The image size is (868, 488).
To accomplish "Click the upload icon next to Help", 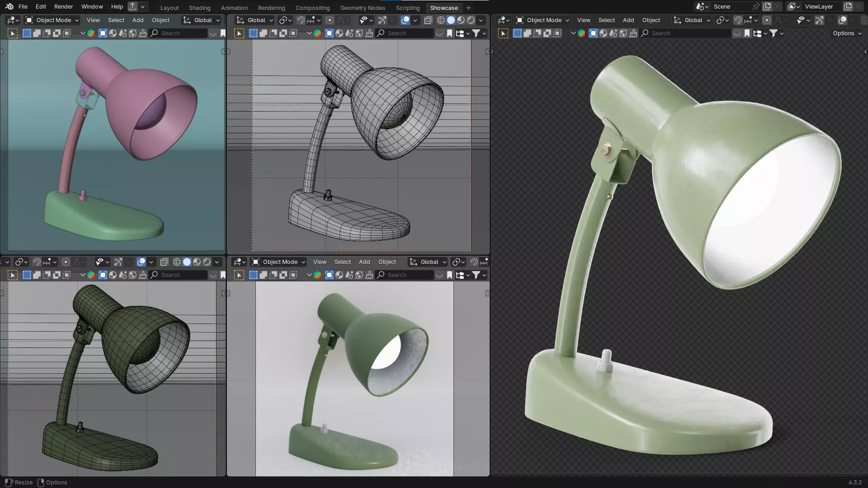I will click(x=132, y=6).
